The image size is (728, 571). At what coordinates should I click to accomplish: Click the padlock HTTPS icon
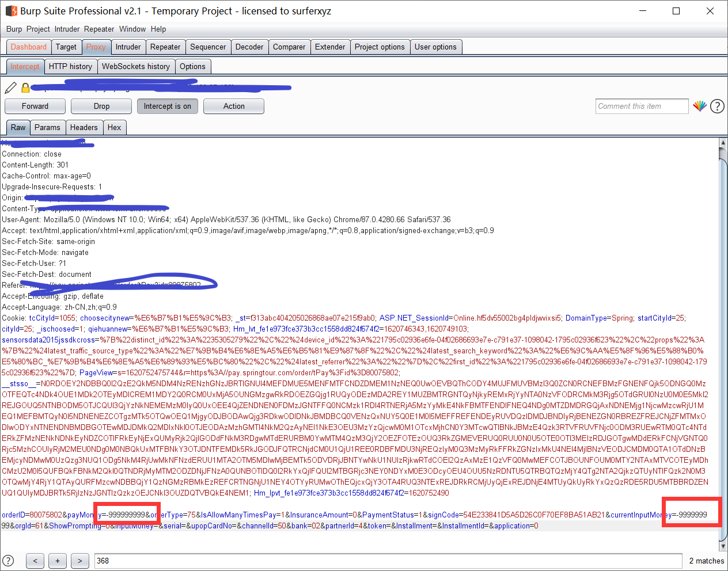(25, 87)
